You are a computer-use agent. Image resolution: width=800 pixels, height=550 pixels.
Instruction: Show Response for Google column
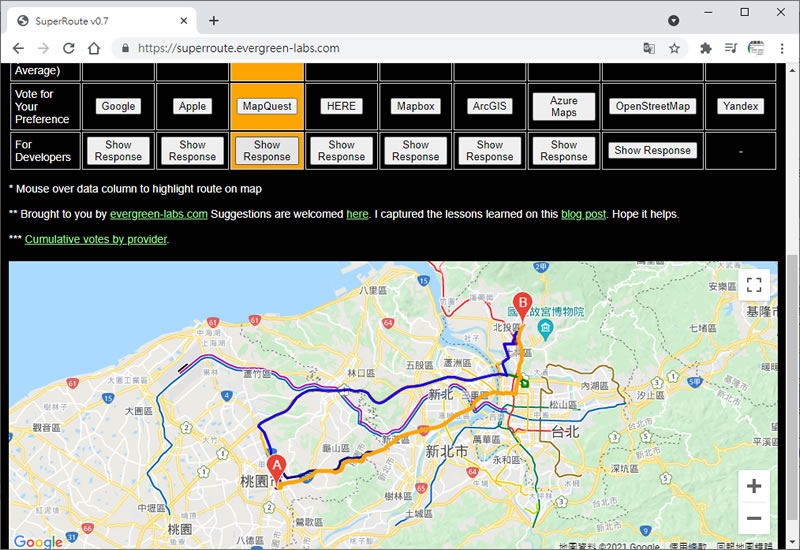118,151
